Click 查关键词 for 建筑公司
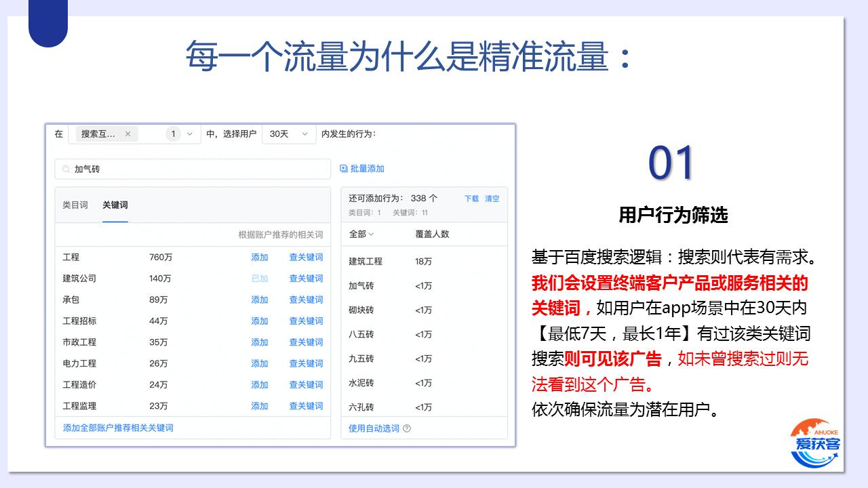Viewport: 868px width, 488px height. pyautogui.click(x=306, y=278)
